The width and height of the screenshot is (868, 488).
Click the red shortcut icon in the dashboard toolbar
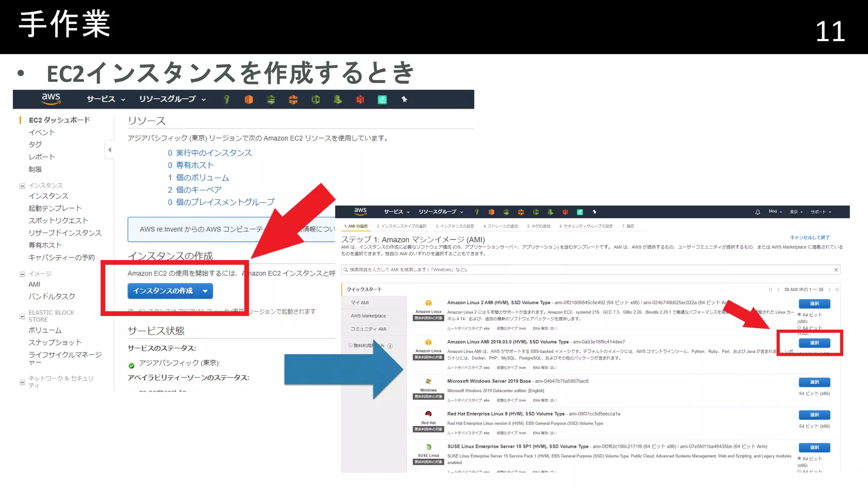[360, 100]
